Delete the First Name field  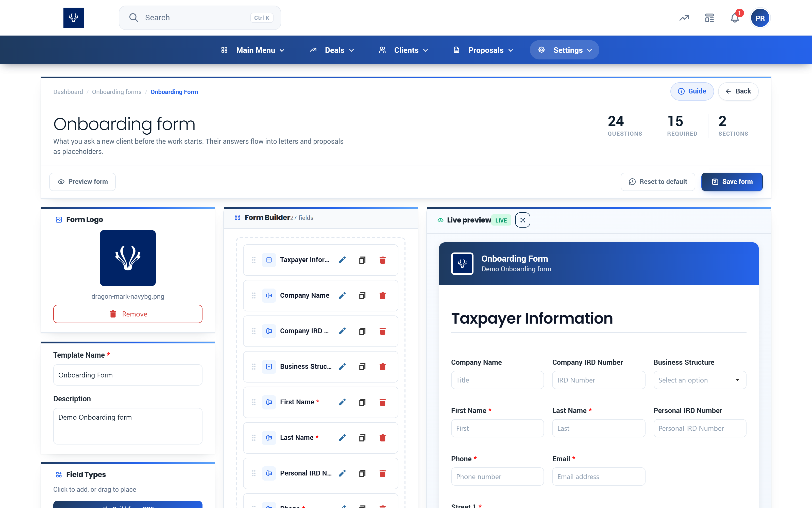382,402
